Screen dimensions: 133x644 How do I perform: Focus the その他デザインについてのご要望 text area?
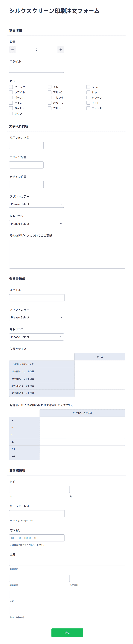67,254
